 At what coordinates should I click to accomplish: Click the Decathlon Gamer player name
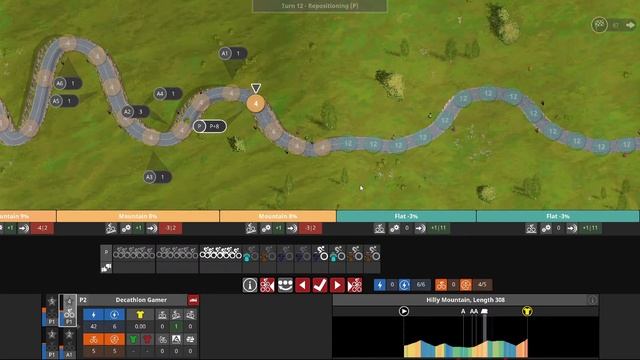(141, 300)
